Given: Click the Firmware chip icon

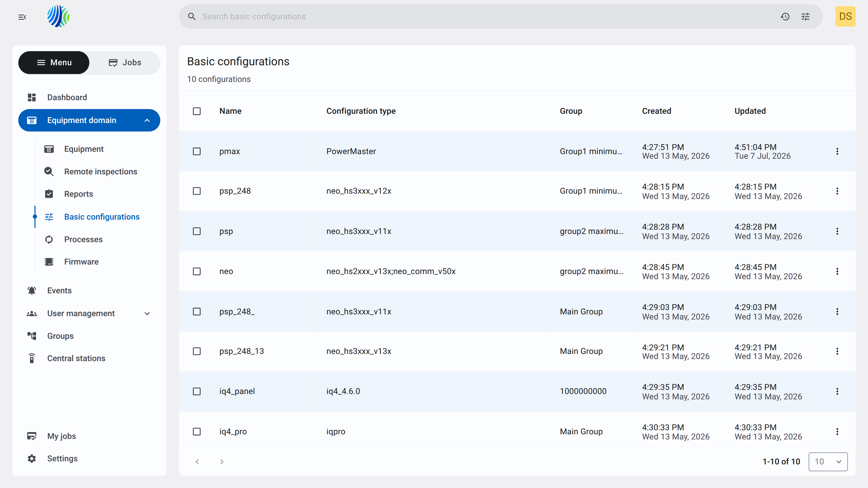Looking at the screenshot, I should (x=49, y=262).
